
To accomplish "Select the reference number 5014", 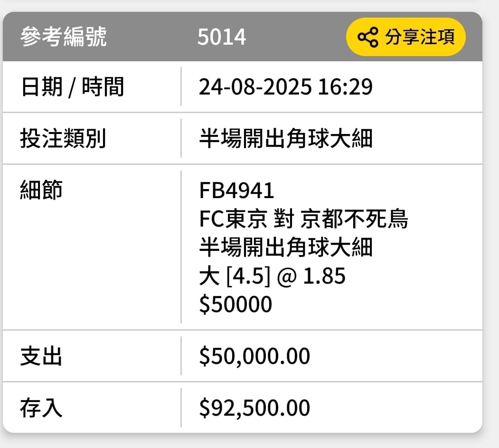I will coord(222,37).
